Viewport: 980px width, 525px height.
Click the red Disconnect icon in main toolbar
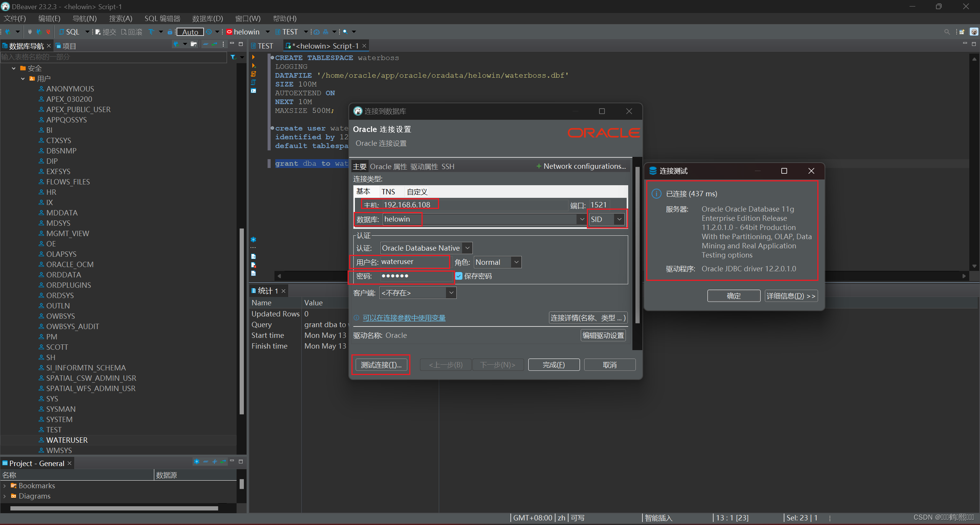pyautogui.click(x=48, y=32)
